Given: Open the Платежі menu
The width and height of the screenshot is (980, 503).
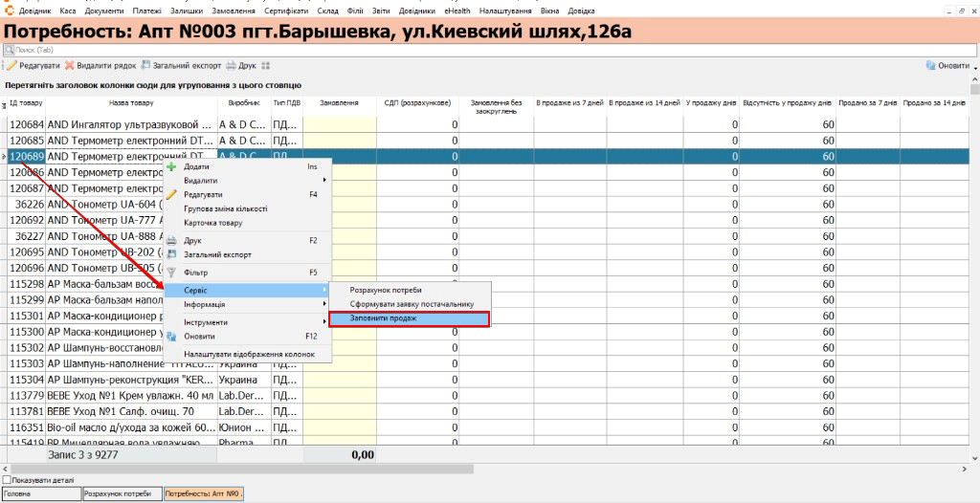Looking at the screenshot, I should [146, 11].
